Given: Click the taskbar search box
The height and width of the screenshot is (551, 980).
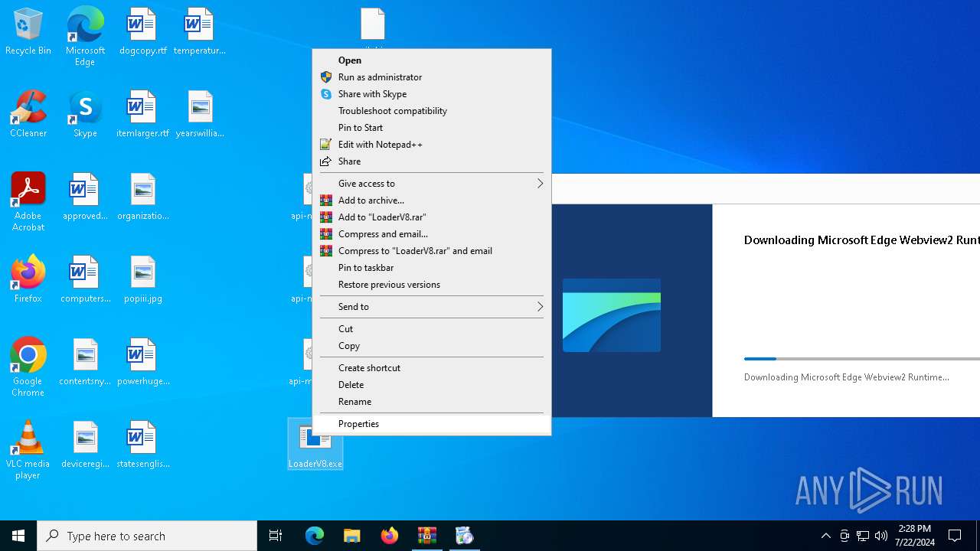Looking at the screenshot, I should click(147, 536).
